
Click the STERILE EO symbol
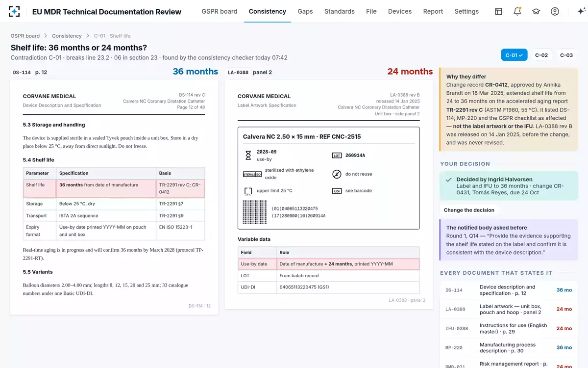252,174
